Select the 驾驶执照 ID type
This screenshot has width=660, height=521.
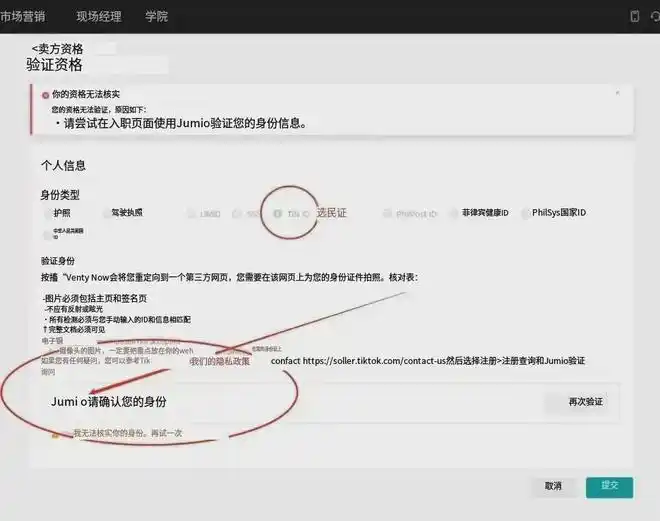(x=107, y=213)
